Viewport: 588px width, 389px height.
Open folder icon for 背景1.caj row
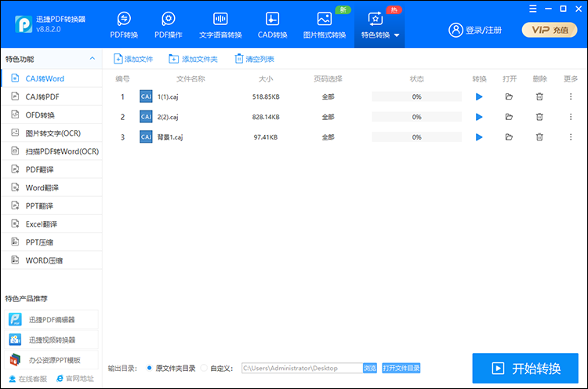coord(509,137)
